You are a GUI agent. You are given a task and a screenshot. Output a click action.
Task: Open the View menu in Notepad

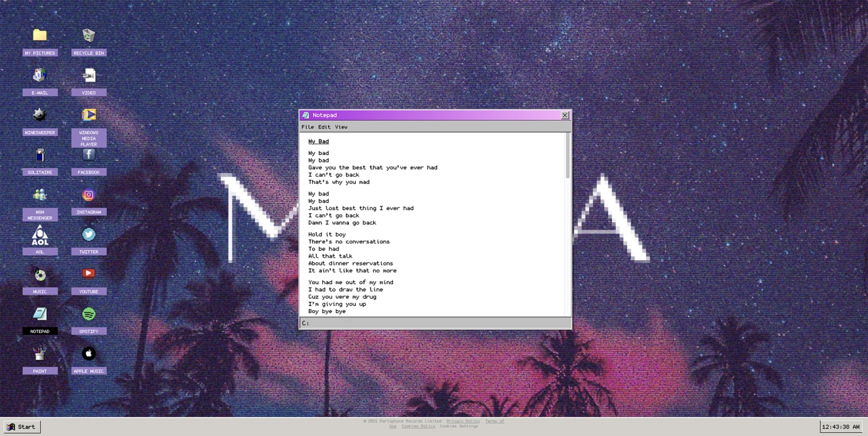[x=341, y=127]
